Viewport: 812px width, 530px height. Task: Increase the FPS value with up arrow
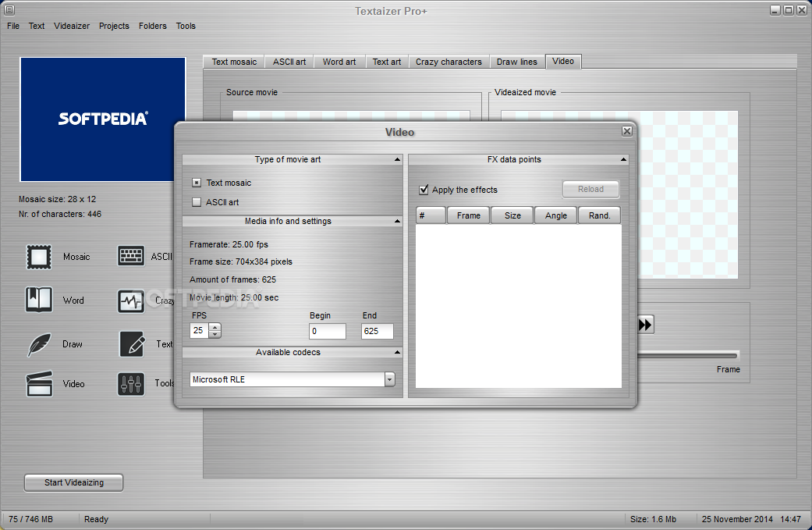[x=215, y=327]
